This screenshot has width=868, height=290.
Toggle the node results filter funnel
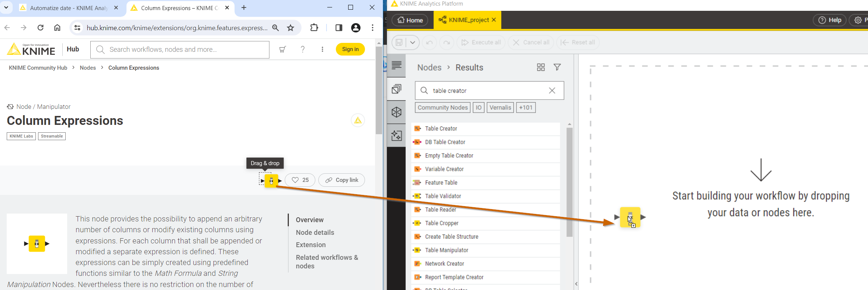point(557,67)
